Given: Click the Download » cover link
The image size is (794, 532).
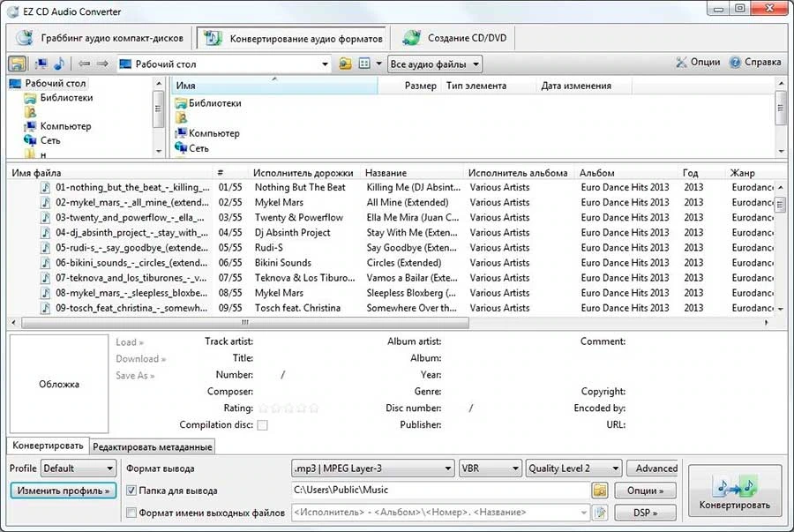Looking at the screenshot, I should click(x=141, y=359).
